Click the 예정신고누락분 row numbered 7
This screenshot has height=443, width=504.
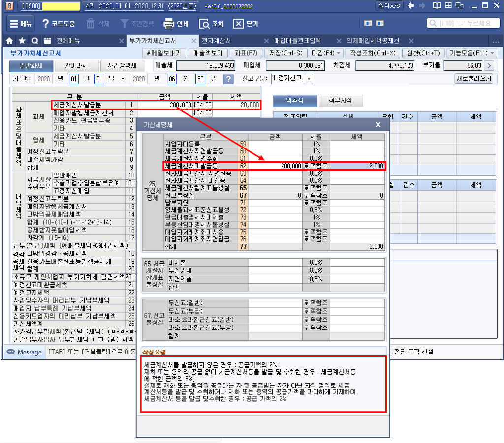tap(80, 151)
